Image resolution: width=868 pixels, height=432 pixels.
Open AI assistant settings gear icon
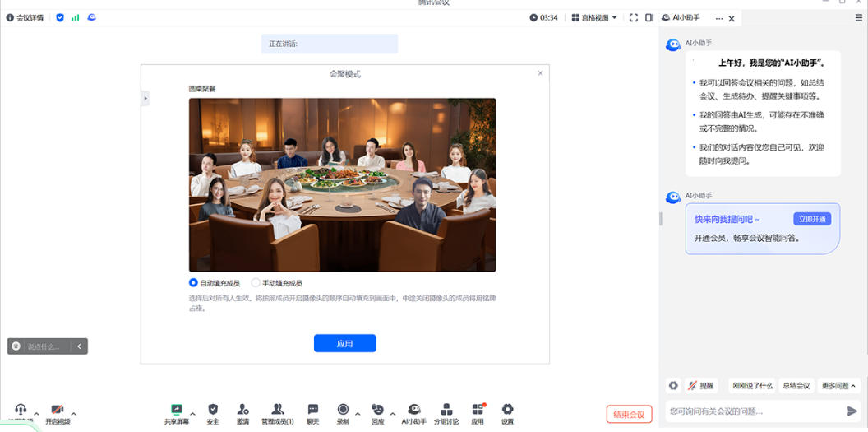[673, 385]
